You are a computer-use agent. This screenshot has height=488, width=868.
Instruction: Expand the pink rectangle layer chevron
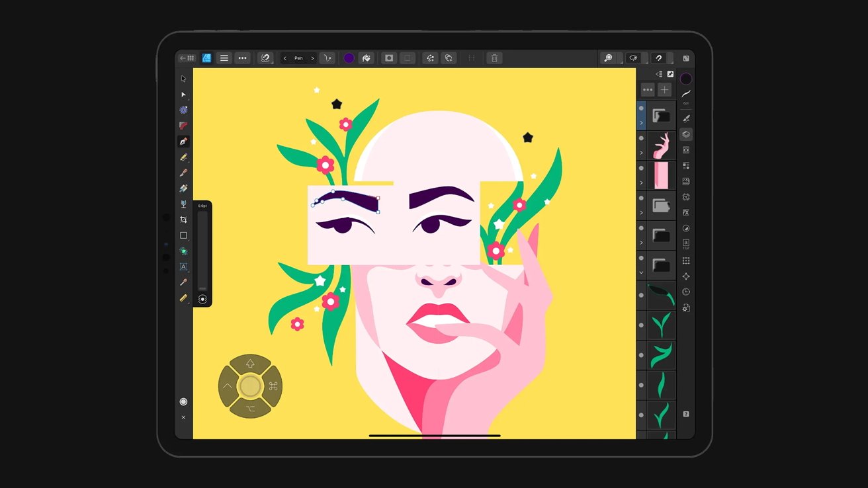click(x=641, y=183)
